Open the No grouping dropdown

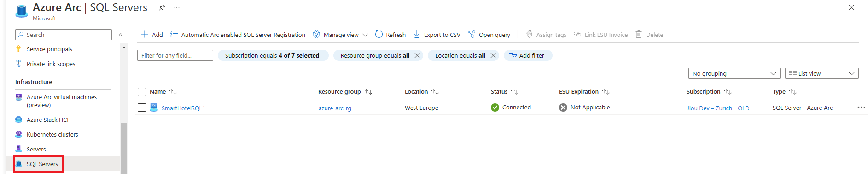point(734,73)
